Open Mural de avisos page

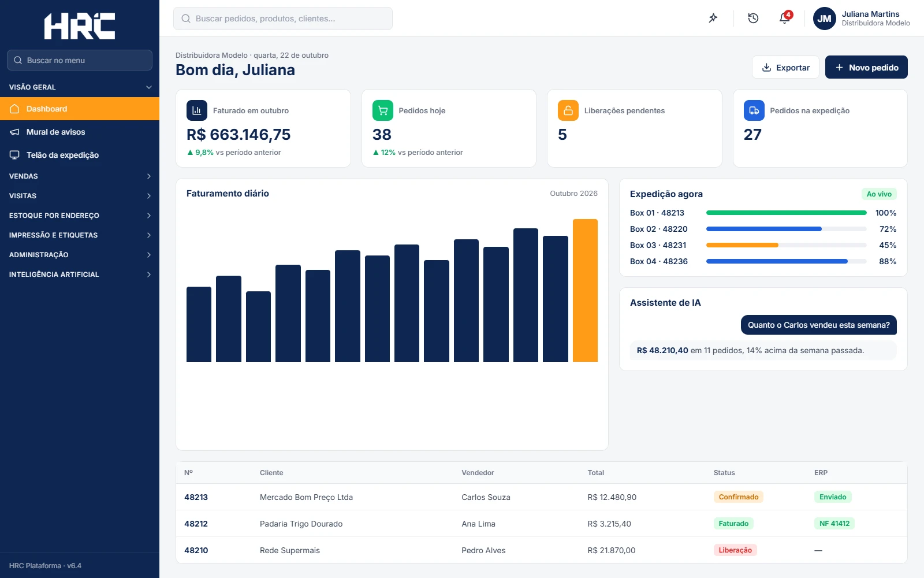(x=80, y=132)
